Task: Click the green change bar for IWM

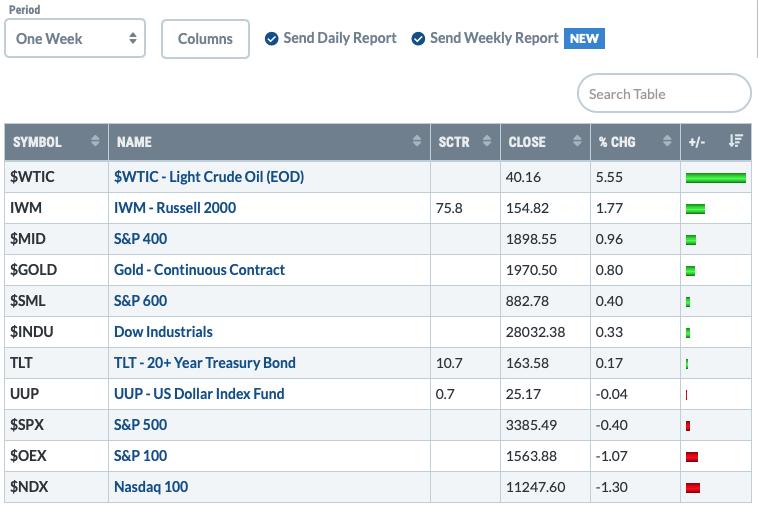Action: [x=695, y=209]
